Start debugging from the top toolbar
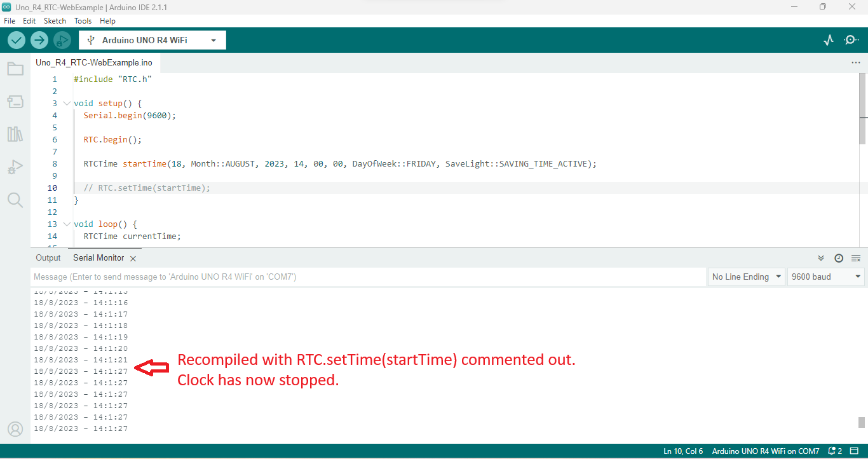 [x=62, y=39]
